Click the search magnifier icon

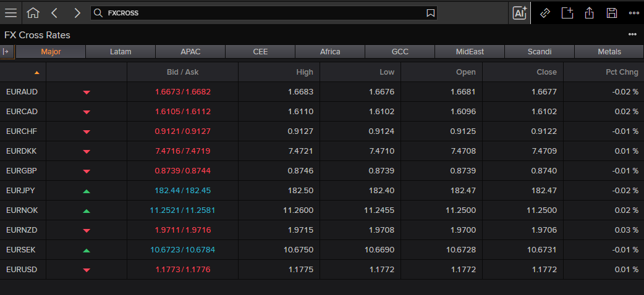(98, 13)
